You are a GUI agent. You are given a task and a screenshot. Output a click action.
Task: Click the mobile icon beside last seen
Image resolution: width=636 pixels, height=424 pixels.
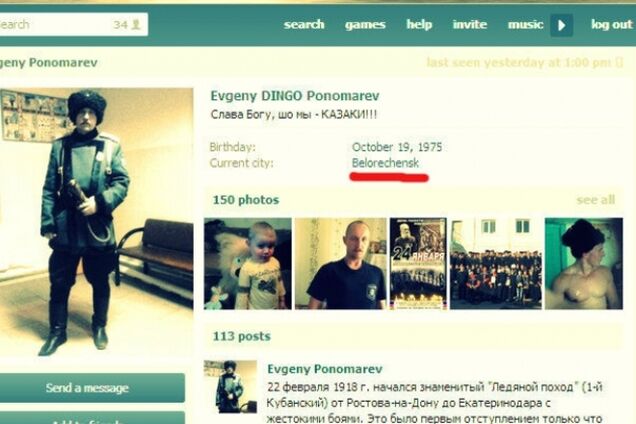pyautogui.click(x=619, y=62)
